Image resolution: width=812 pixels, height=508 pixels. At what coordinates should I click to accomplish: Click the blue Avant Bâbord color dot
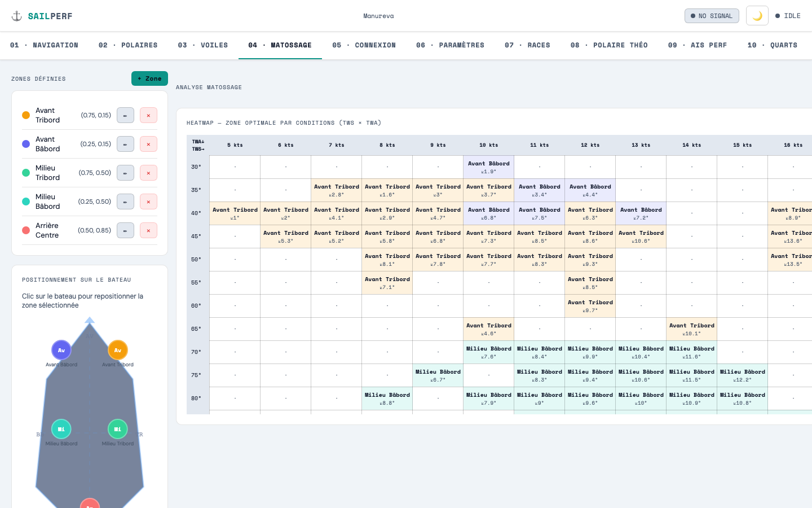26,144
